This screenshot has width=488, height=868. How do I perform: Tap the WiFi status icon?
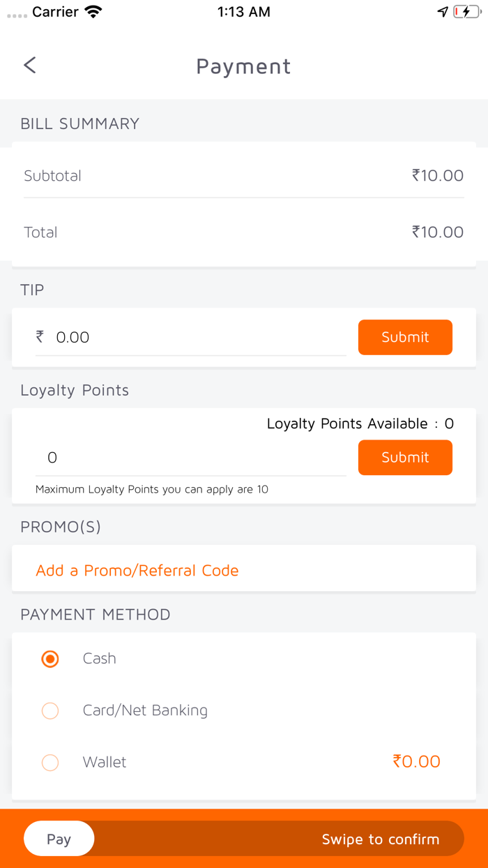[93, 12]
